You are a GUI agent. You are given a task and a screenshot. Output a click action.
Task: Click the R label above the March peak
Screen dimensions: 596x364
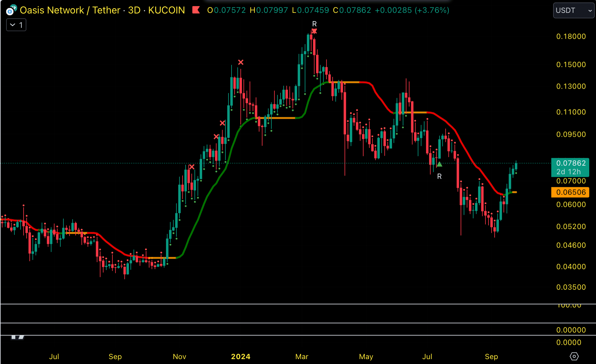315,24
